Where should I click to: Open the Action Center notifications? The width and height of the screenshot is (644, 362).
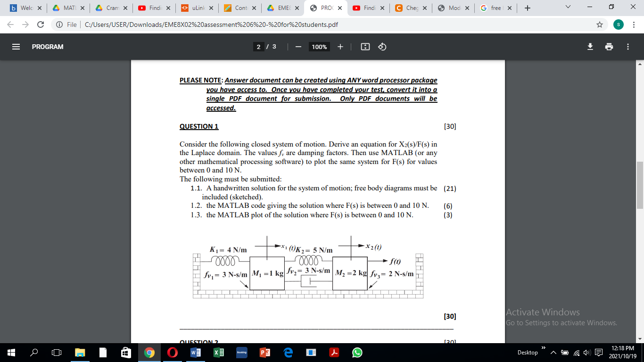599,353
